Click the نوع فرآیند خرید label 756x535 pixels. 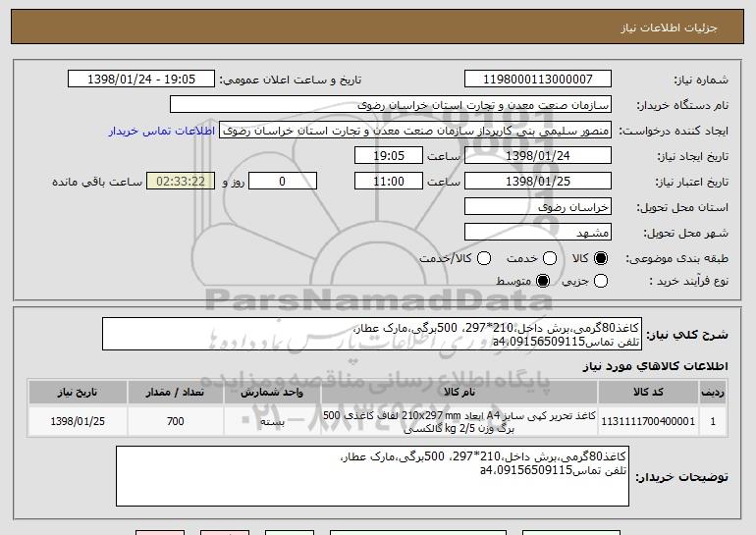[x=688, y=281]
